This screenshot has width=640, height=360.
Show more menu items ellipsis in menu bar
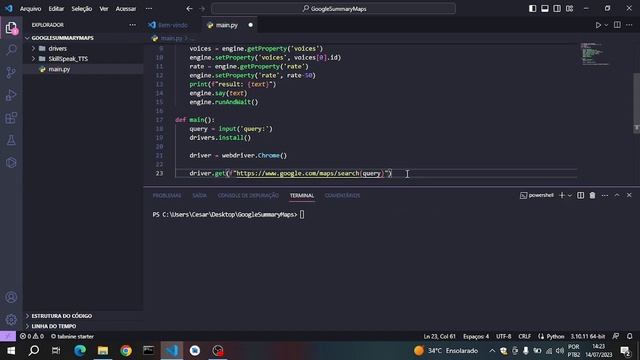point(149,9)
